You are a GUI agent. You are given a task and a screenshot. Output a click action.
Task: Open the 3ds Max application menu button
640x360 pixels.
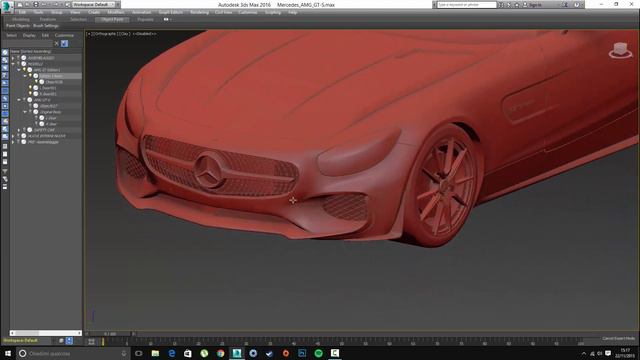coord(7,7)
